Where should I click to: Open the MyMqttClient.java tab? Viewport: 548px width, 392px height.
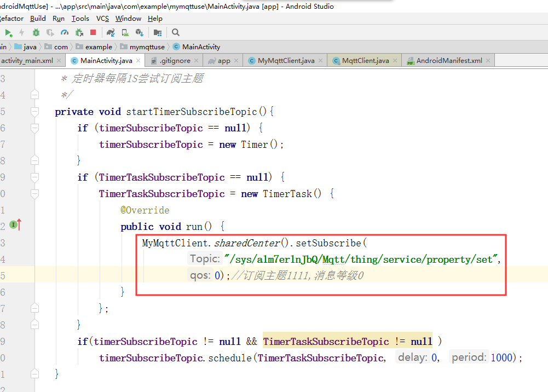coord(286,60)
